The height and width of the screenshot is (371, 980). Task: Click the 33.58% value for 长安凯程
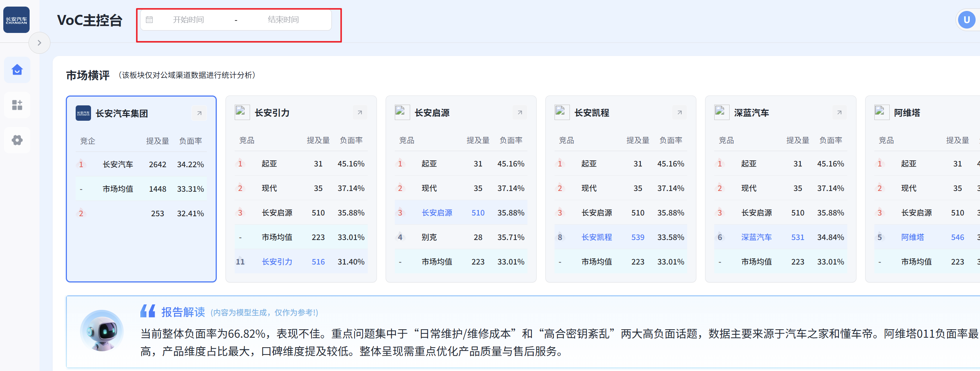pos(670,237)
